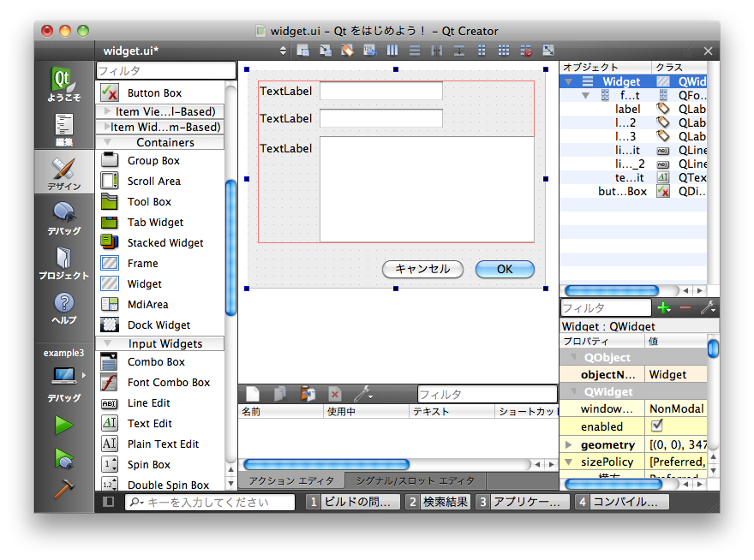Click the green plus add property icon
Viewport: 754px width, 560px height.
pyautogui.click(x=663, y=307)
